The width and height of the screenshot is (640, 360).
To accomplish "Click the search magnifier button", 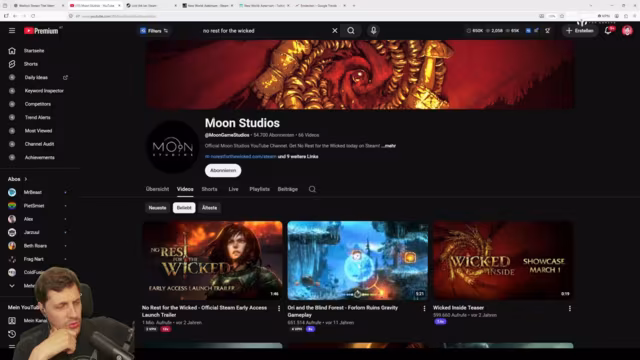I will (351, 31).
